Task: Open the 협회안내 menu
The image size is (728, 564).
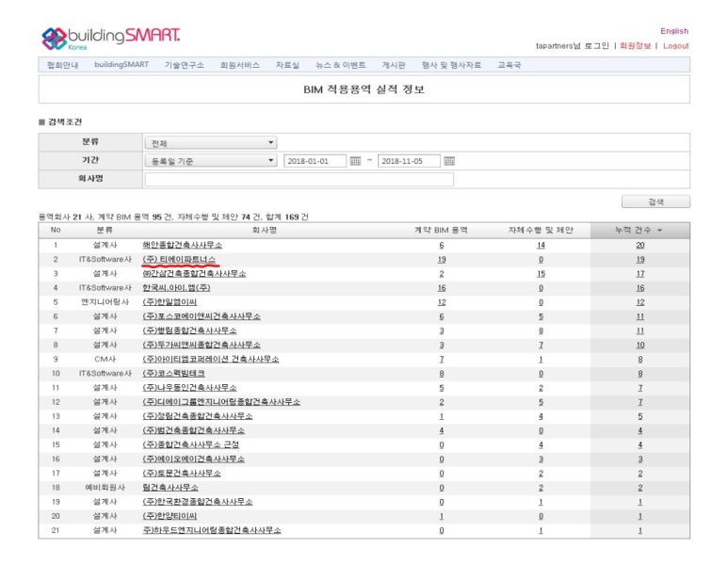Action: click(63, 65)
